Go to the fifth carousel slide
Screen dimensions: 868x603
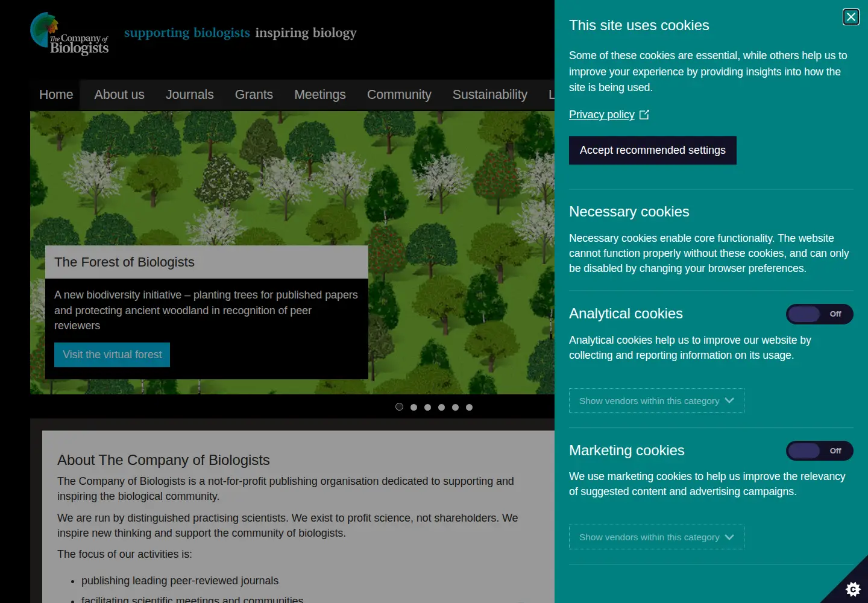(x=455, y=407)
